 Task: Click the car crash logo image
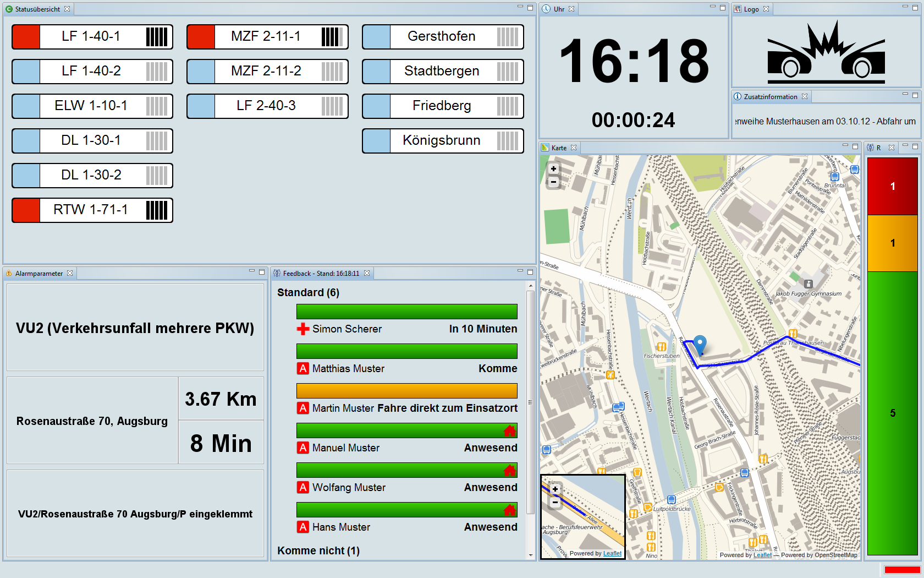826,52
